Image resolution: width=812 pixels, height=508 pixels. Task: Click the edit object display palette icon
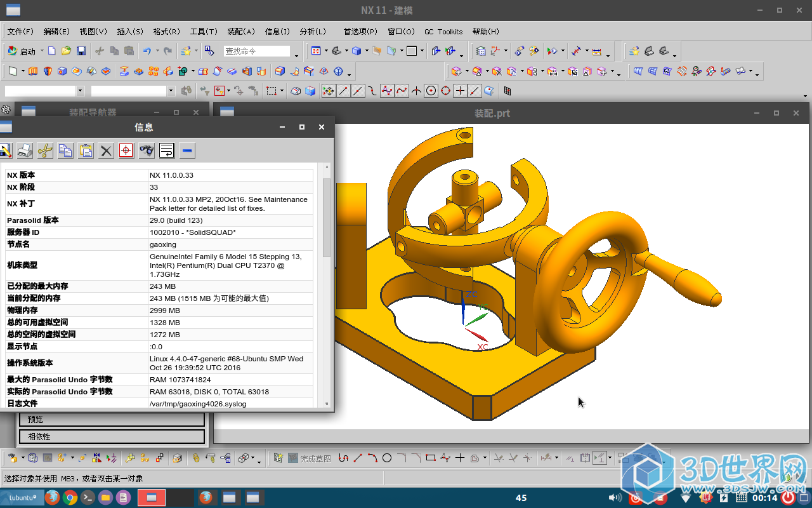pos(534,51)
